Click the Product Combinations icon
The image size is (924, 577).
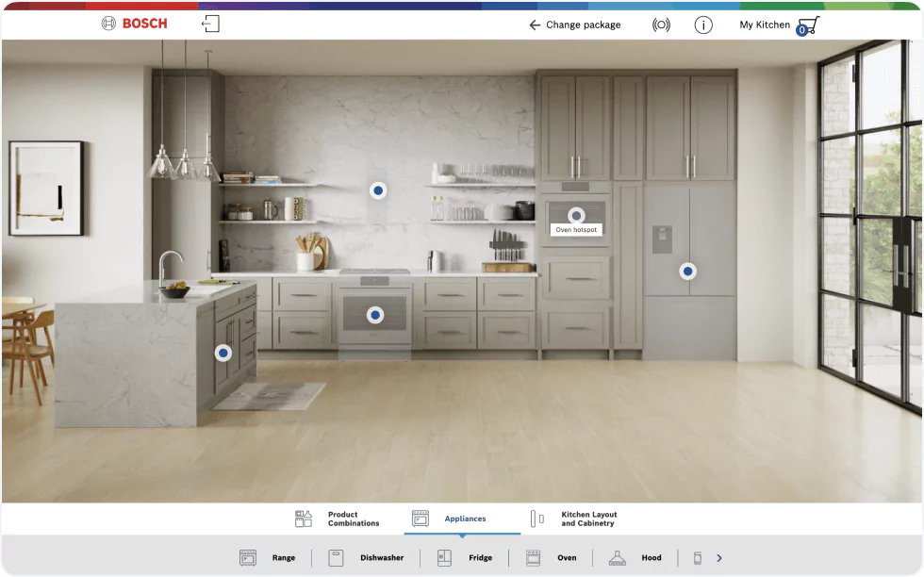click(x=304, y=519)
